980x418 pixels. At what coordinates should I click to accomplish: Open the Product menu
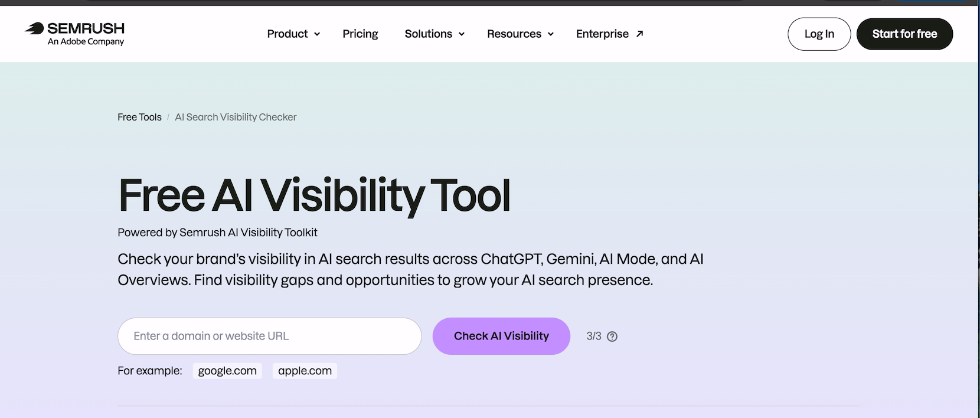[287, 34]
